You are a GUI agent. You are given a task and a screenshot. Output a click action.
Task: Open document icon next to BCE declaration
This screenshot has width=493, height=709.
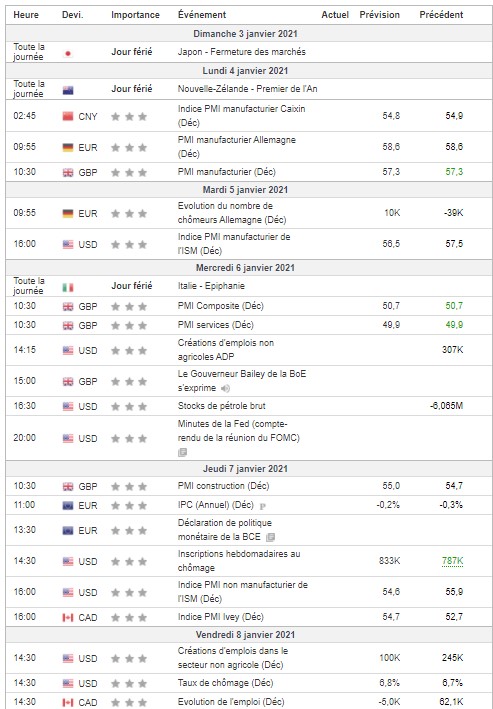270,537
